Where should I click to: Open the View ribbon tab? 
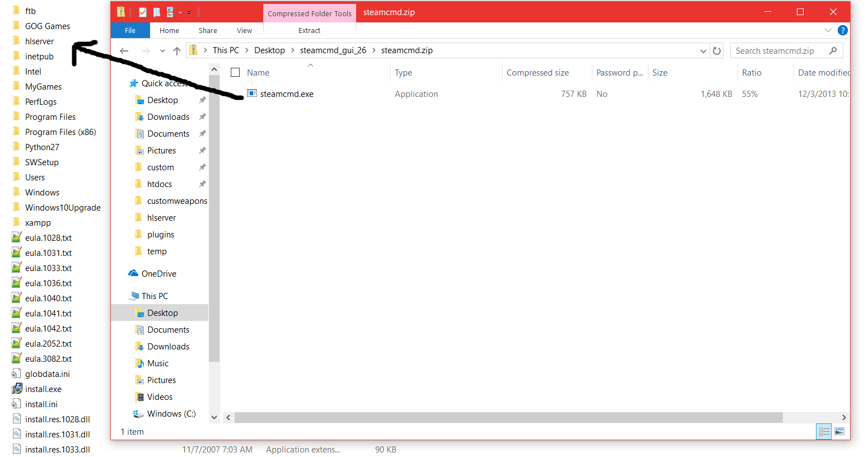[244, 30]
